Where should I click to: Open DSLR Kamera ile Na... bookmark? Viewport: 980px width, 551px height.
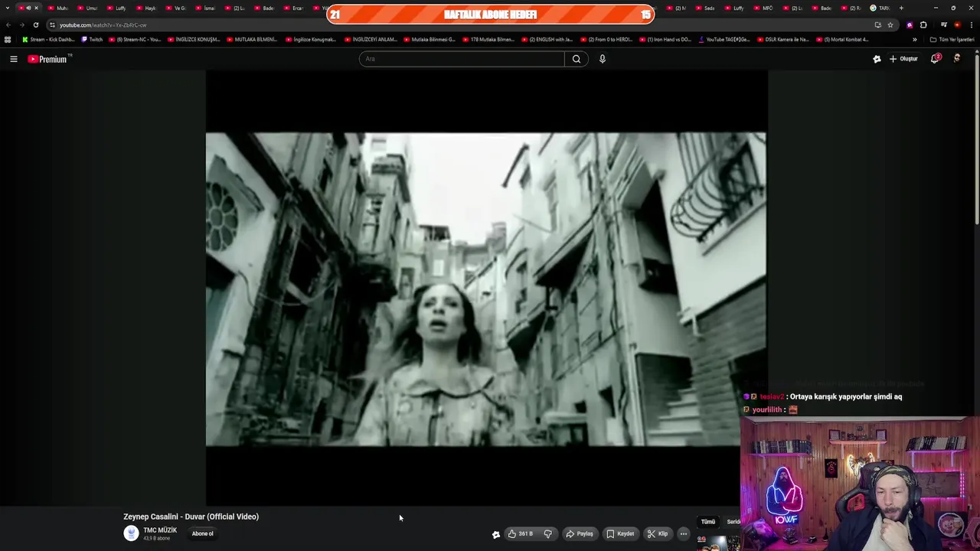(x=783, y=40)
